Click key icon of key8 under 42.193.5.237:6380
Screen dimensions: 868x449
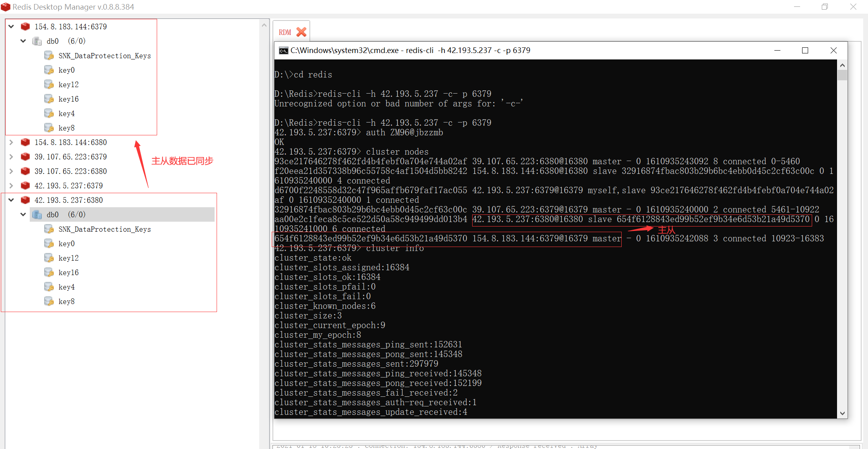(x=49, y=301)
